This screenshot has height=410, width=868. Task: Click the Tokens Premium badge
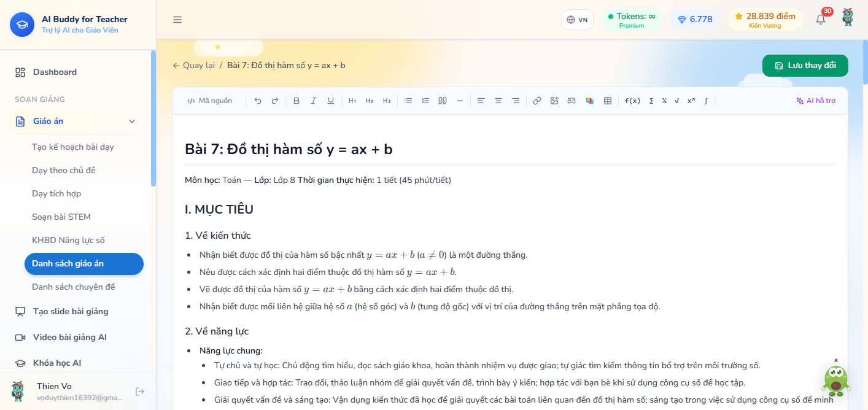click(632, 20)
